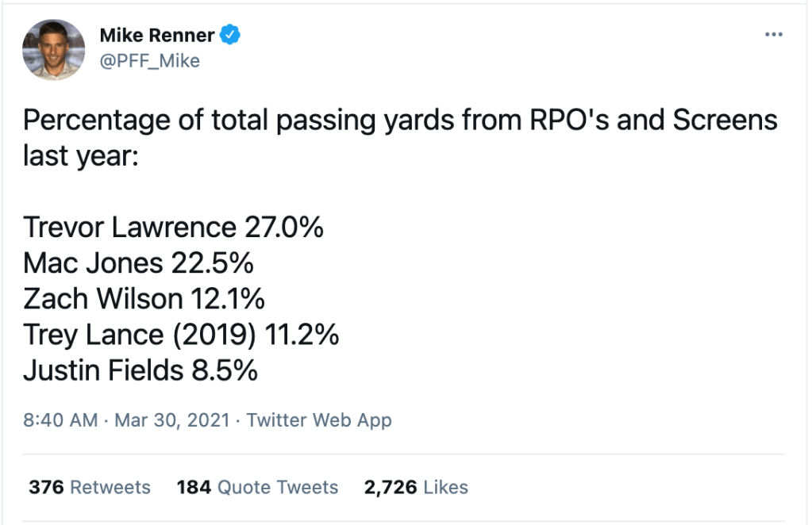The image size is (812, 525).
Task: Click the blue verified badge
Action: (x=231, y=36)
